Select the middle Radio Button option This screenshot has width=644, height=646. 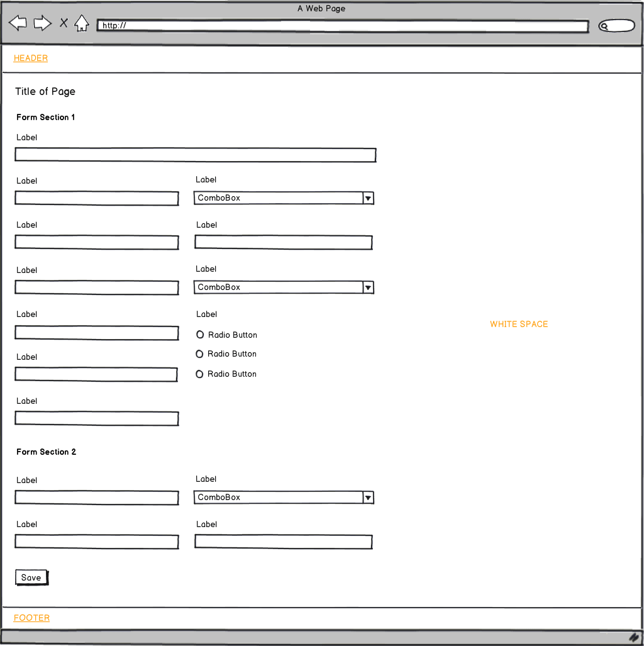point(226,354)
